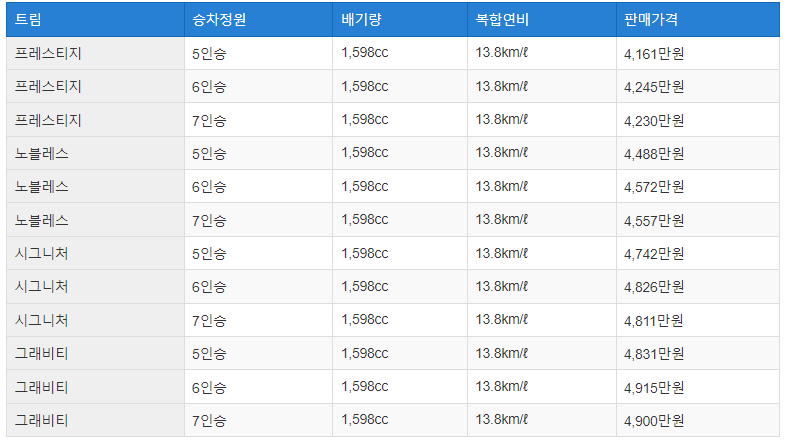Click 노블레스 in the 4,572만원 row

pyautogui.click(x=41, y=186)
